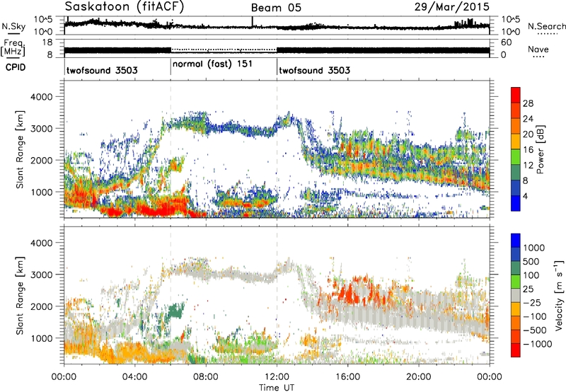Click the "08:00" time tick label
Viewport: 566px width, 392px height.
(206, 377)
